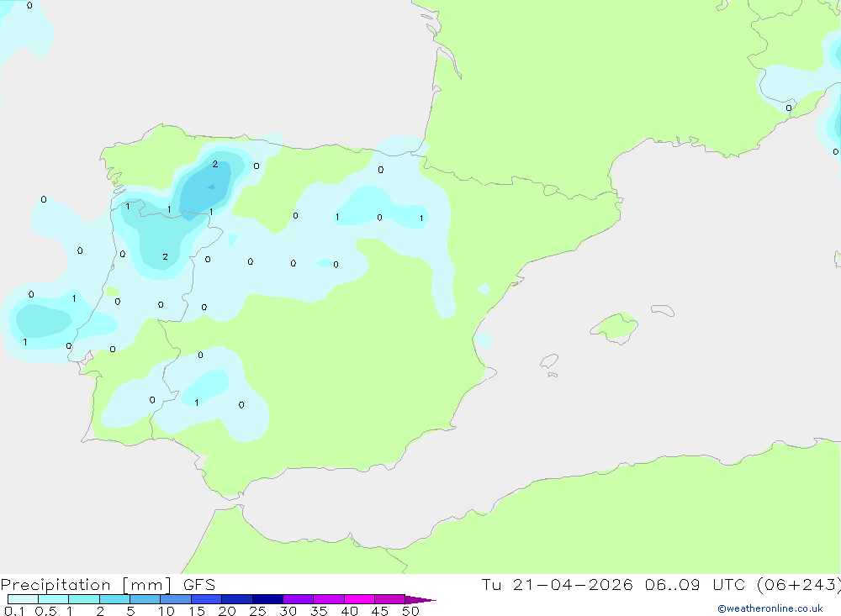This screenshot has height=616, width=841.
Task: Select the rain patch off Portugal's Atlantic coast
Action: pos(42,321)
